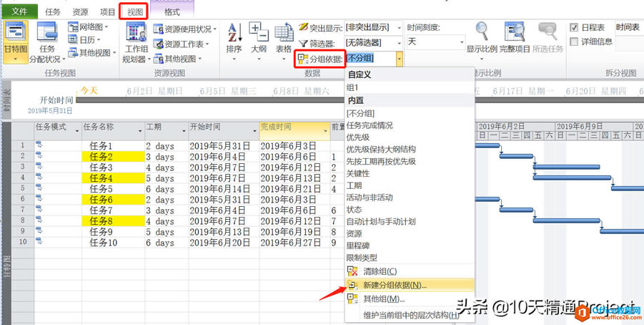
Task: Select Calendar (日历) view icon
Action: click(73, 39)
